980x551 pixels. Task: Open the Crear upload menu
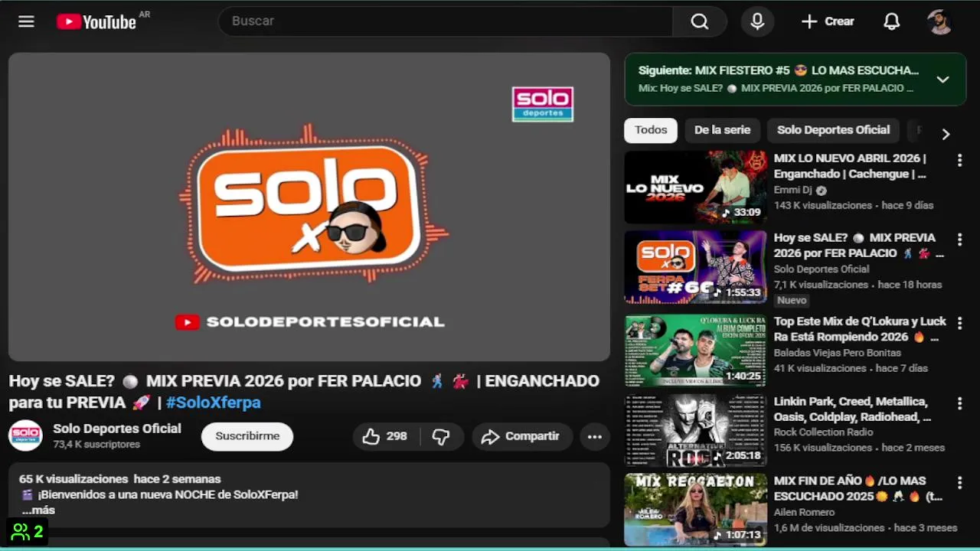tap(828, 21)
